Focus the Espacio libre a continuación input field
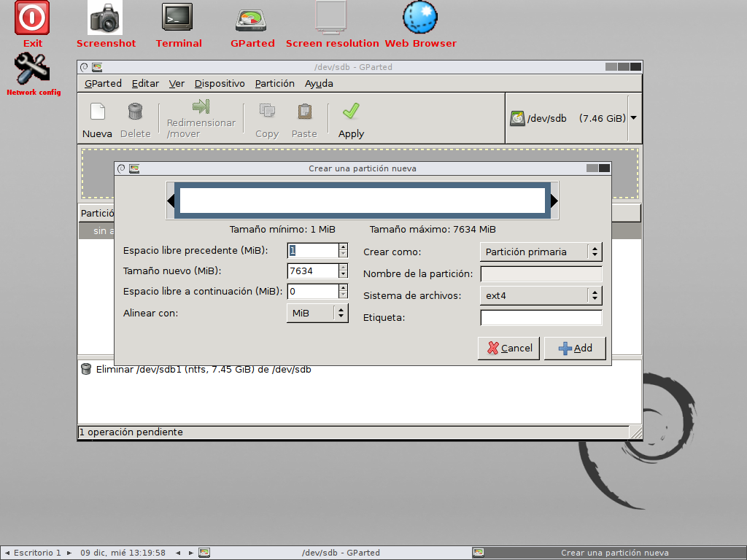Image resolution: width=747 pixels, height=560 pixels. 312,292
